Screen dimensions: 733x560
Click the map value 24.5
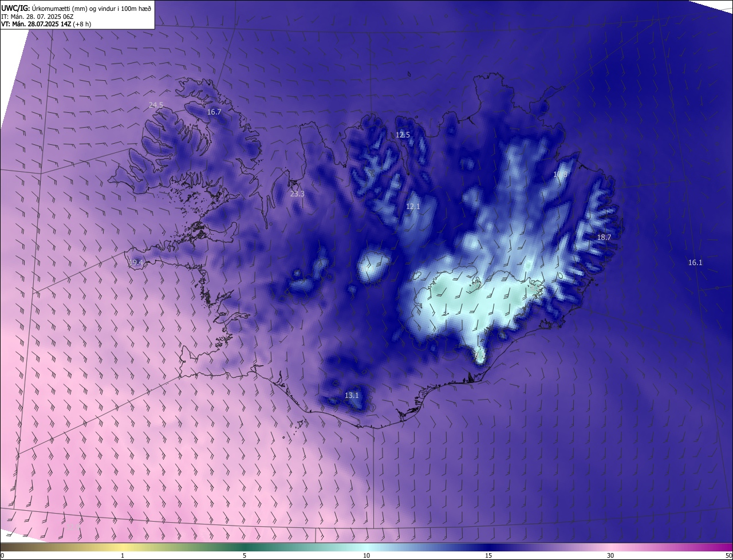[x=156, y=105]
